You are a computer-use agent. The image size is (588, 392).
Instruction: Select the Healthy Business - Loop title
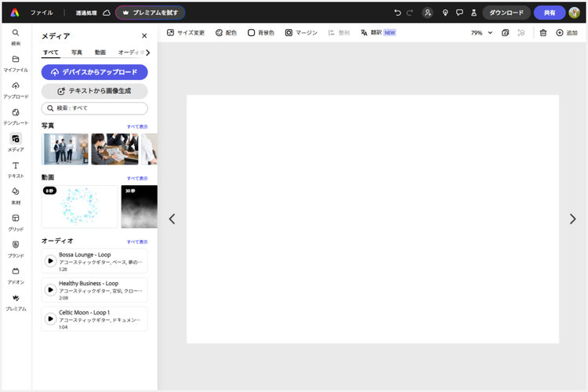pos(89,284)
